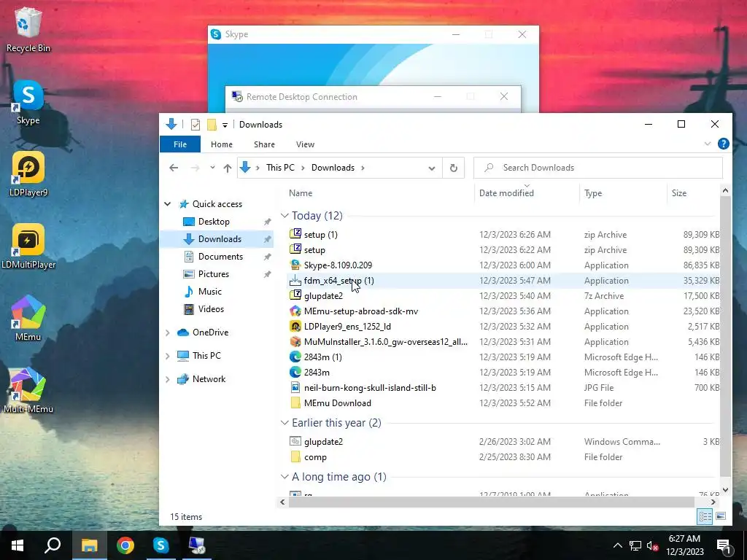Image resolution: width=747 pixels, height=560 pixels.
Task: Open the Multi-MEmu desktop shortcut
Action: 28,391
